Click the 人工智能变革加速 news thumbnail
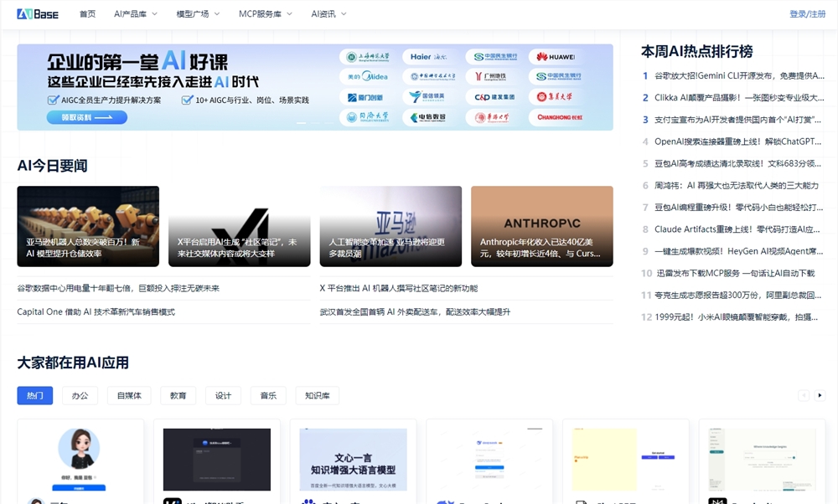838x504 pixels. [x=391, y=224]
